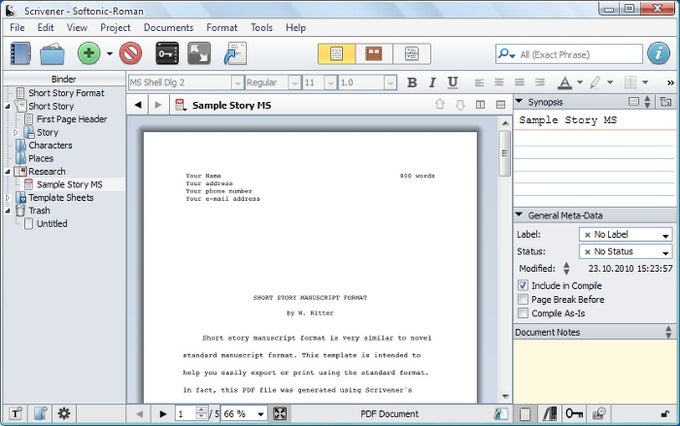Collapse the Short Story folder
The image size is (680, 426).
pos(8,106)
